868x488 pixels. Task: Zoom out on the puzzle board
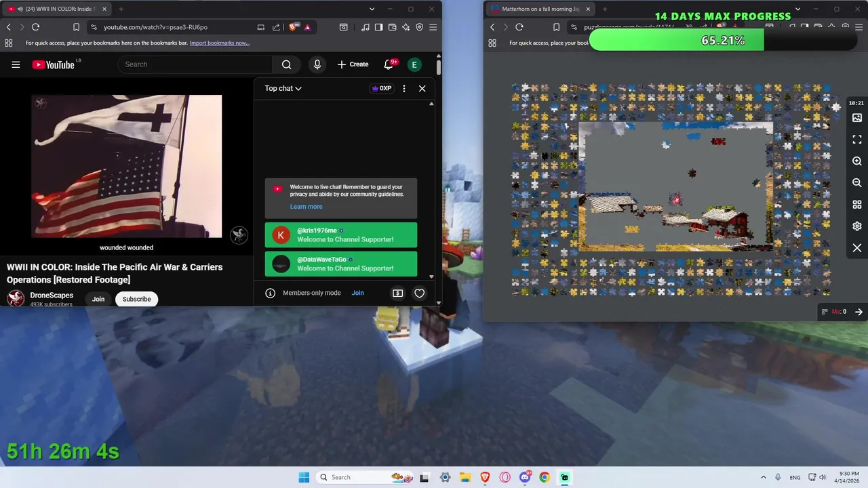tap(857, 183)
